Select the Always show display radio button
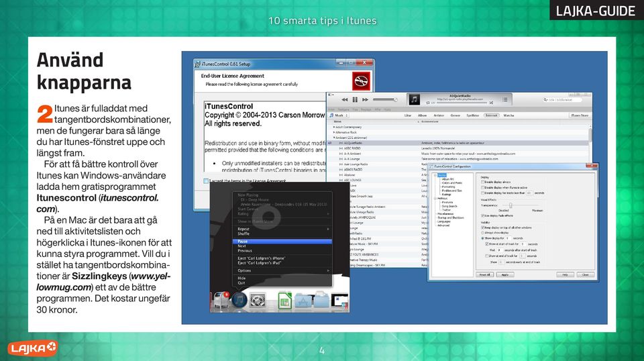This screenshot has height=361, width=644. tap(482, 233)
